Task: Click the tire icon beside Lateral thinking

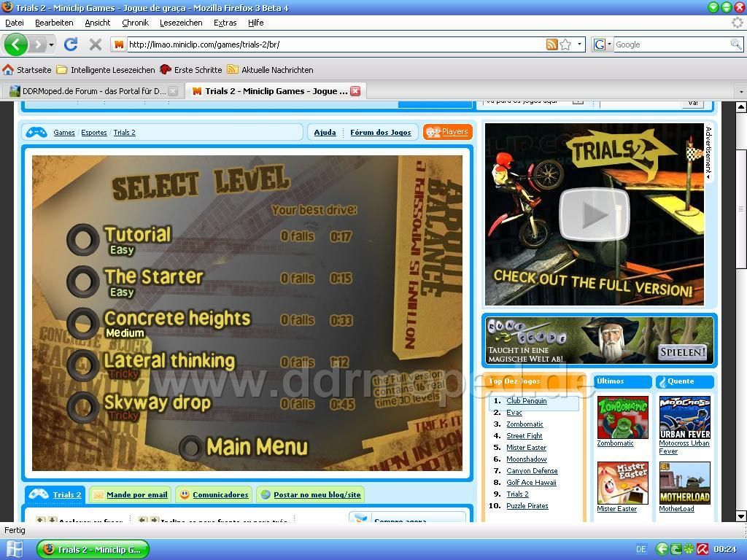Action: [83, 365]
